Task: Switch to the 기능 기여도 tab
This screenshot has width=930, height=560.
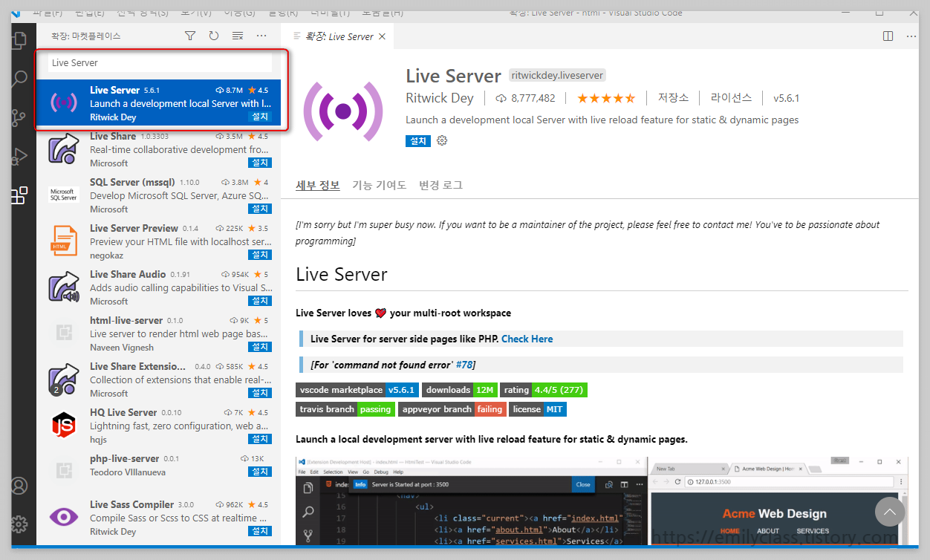Action: click(379, 185)
